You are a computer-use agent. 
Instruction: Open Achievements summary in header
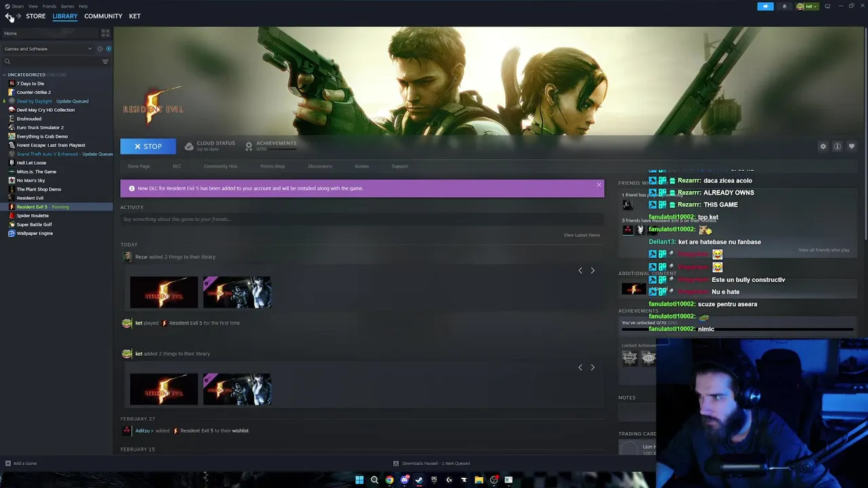coord(271,146)
